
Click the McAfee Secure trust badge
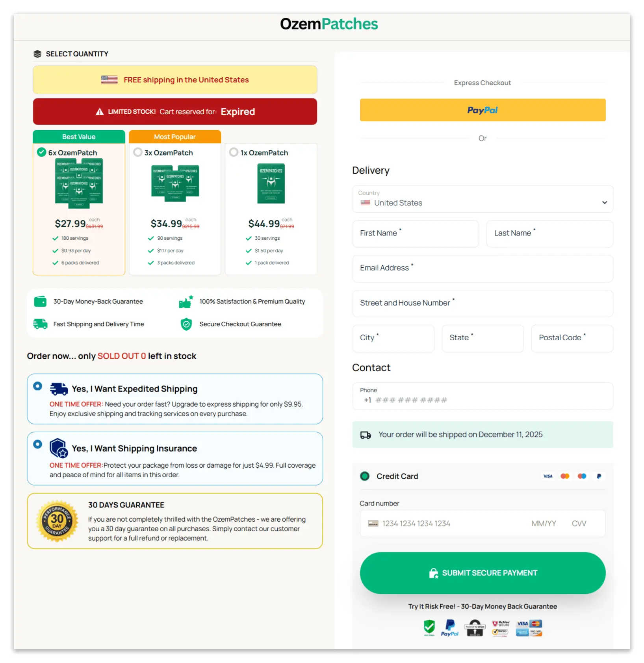click(499, 624)
